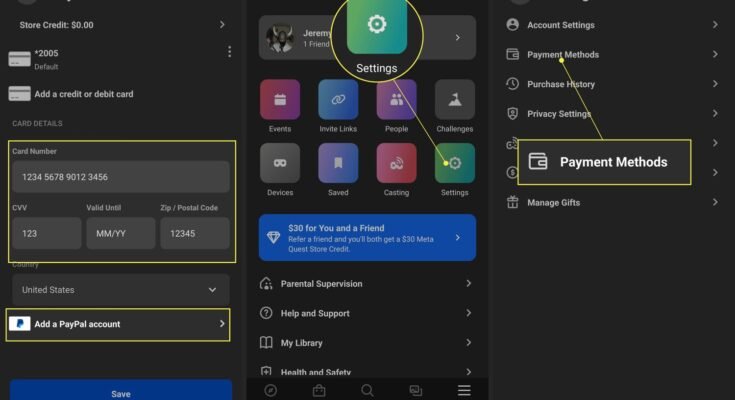This screenshot has height=400, width=735.
Task: Open Account Settings menu entry
Action: point(612,25)
